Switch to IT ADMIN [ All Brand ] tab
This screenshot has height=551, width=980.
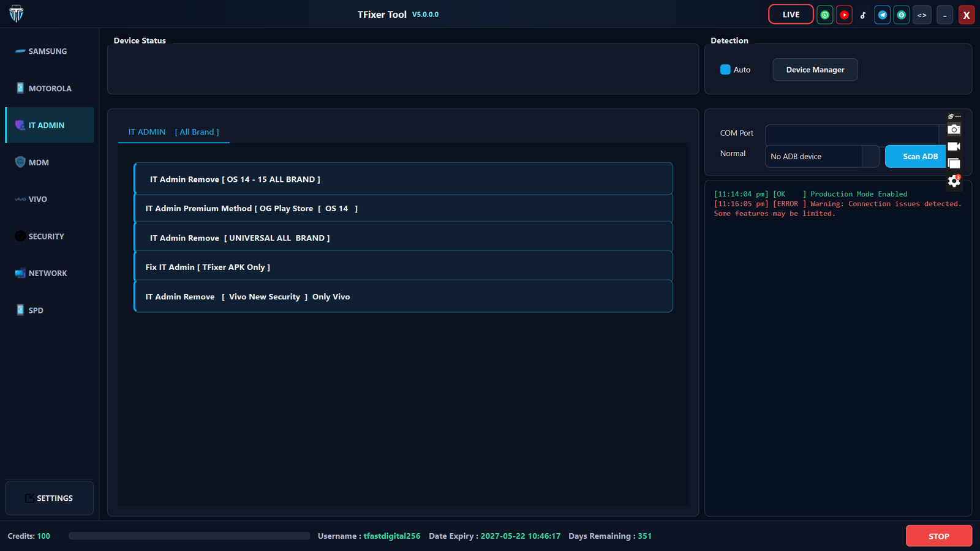[173, 132]
